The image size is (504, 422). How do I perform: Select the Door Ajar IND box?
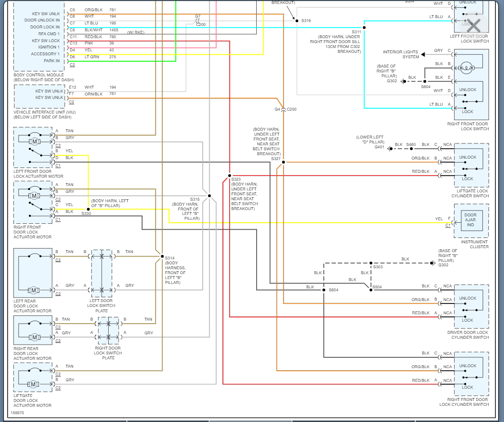pyautogui.click(x=470, y=220)
